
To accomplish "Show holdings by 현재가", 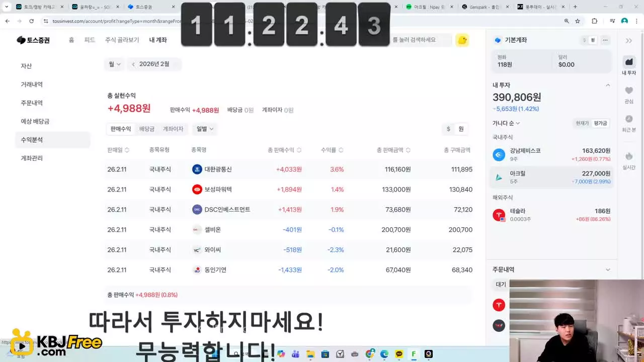I will 582,123.
